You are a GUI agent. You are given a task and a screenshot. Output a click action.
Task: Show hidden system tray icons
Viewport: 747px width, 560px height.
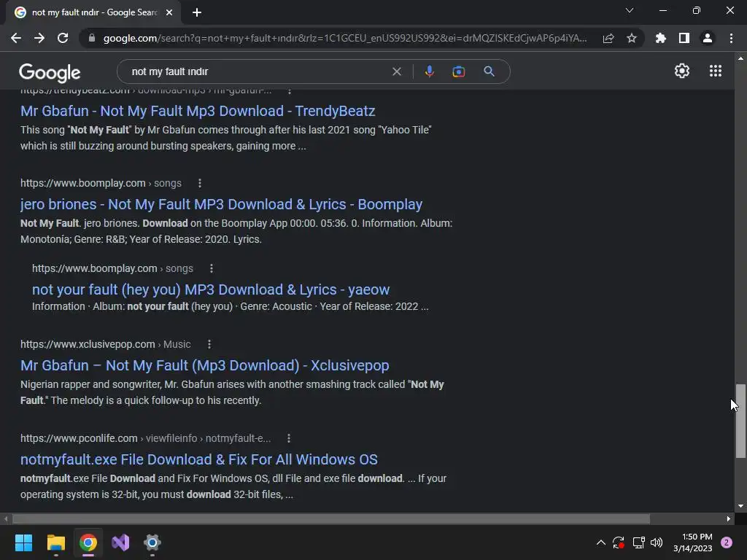601,542
